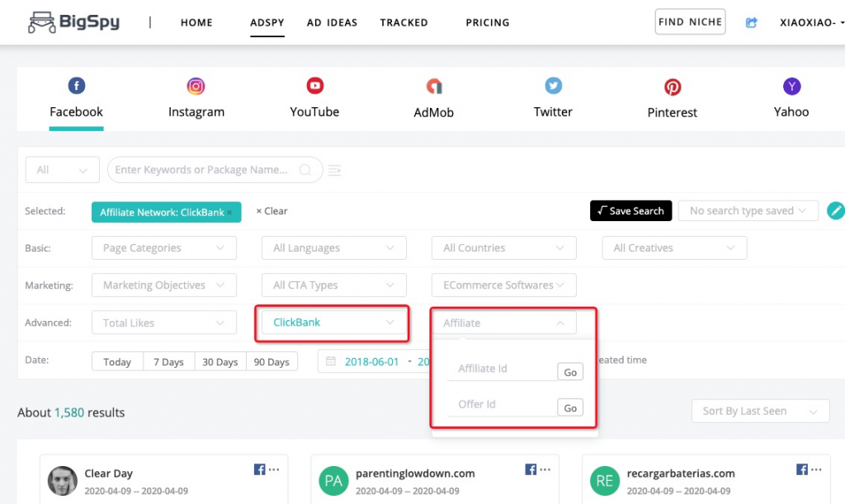The width and height of the screenshot is (845, 504).
Task: Open the ADSPY menu item
Action: tap(267, 22)
